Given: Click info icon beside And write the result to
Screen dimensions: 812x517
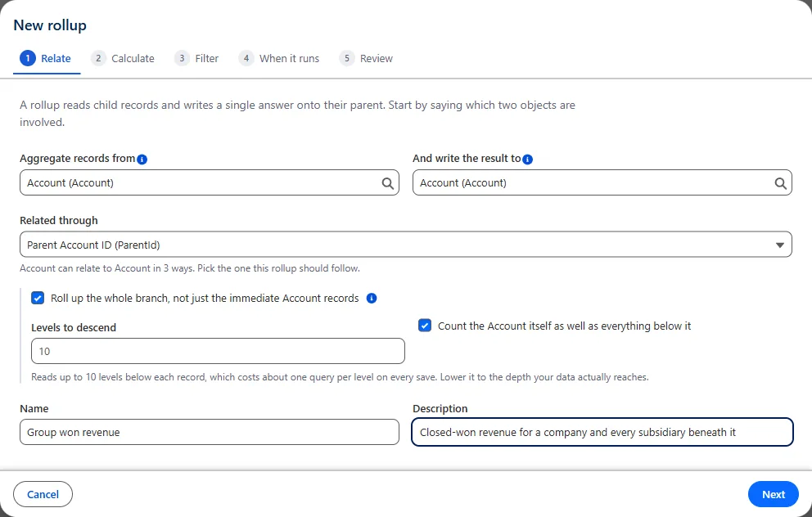Looking at the screenshot, I should [527, 160].
